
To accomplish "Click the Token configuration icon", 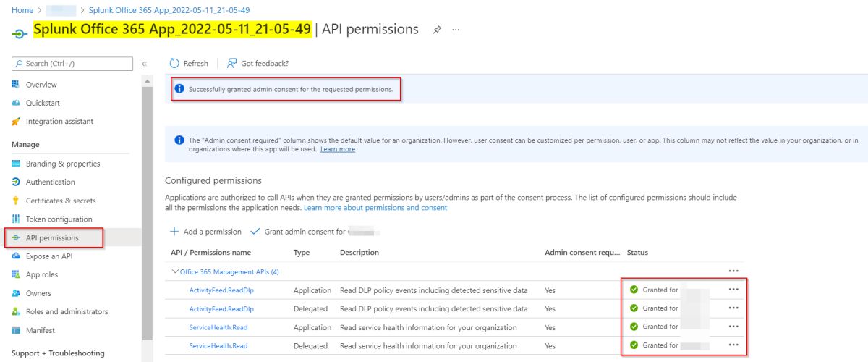I will pos(16,219).
